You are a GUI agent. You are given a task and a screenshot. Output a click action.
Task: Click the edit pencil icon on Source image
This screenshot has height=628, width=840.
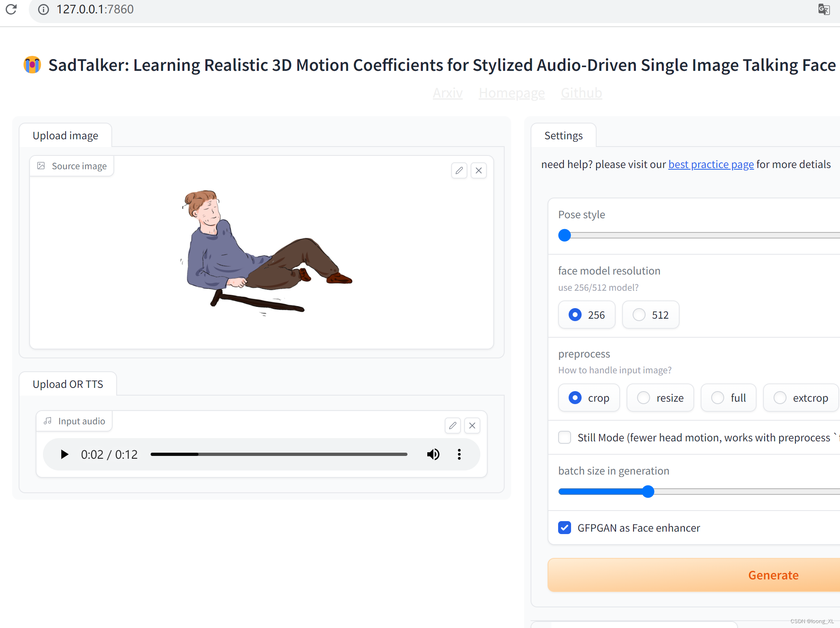(459, 170)
